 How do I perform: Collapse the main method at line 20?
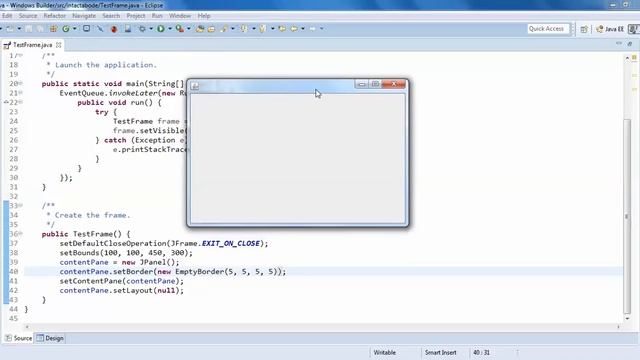click(x=20, y=83)
